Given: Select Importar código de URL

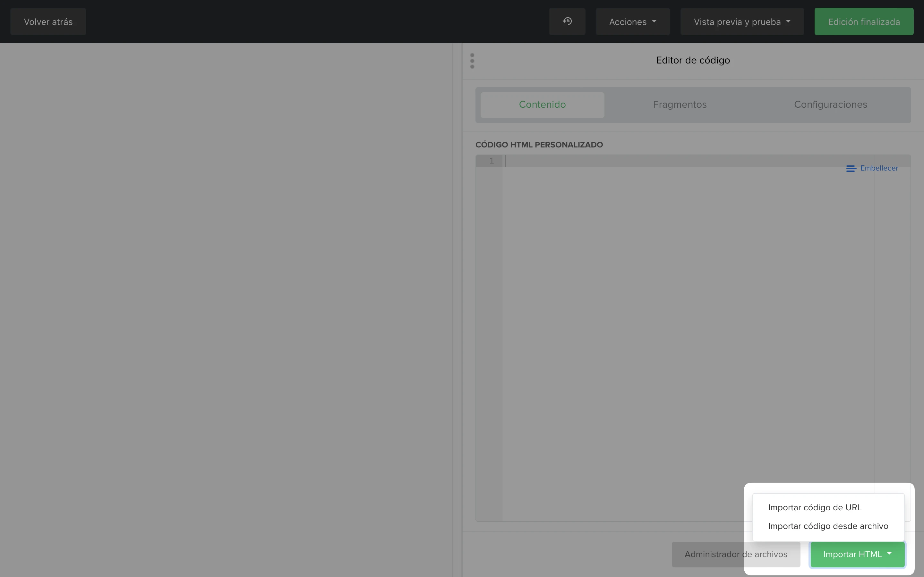Looking at the screenshot, I should [814, 507].
